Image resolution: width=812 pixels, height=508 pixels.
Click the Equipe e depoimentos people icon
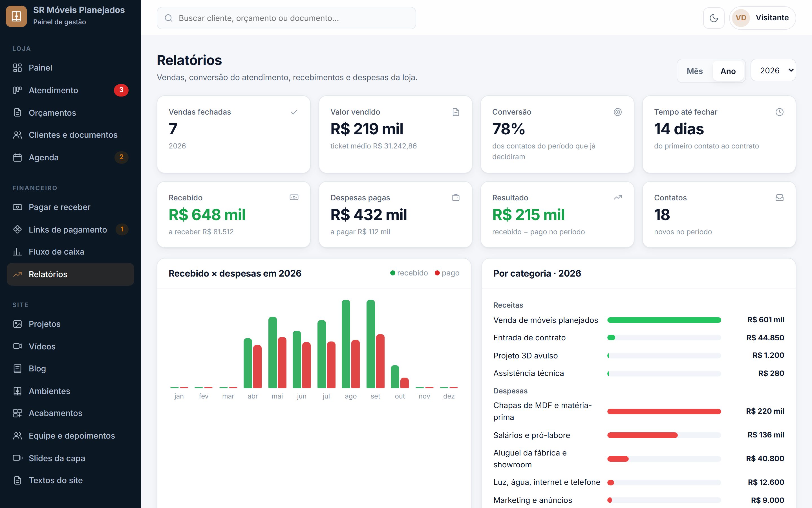point(17,436)
